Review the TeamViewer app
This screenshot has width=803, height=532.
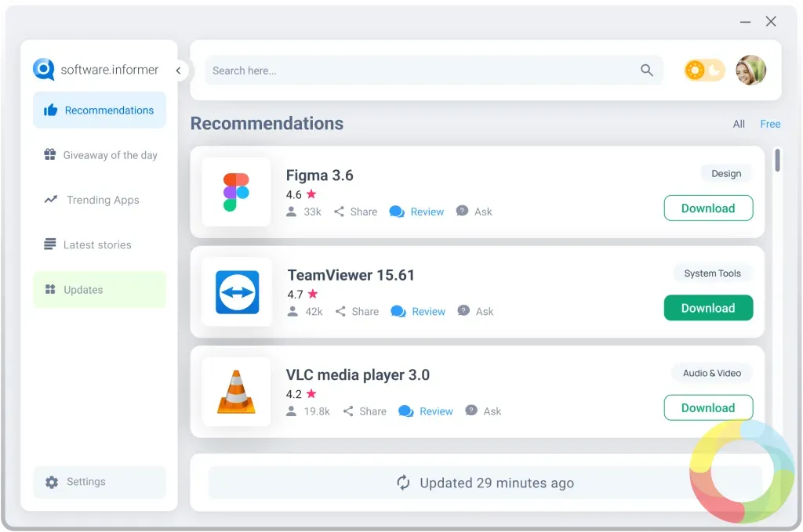click(419, 312)
